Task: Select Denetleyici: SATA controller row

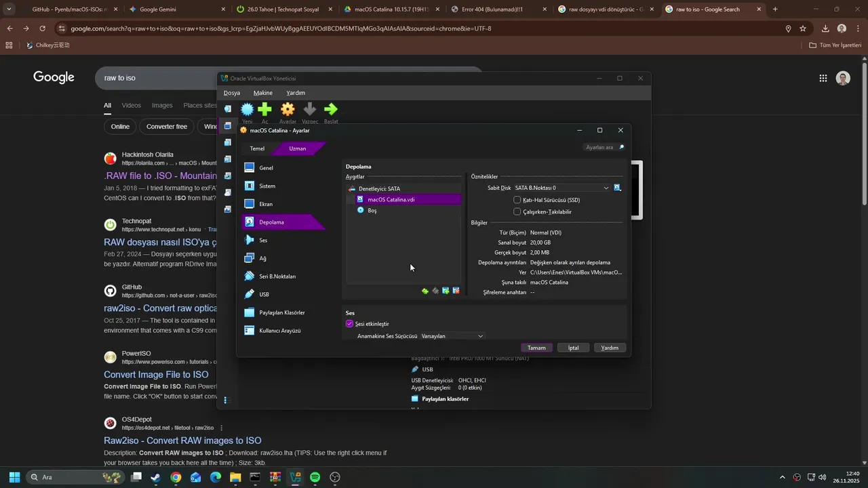Action: [403, 188]
